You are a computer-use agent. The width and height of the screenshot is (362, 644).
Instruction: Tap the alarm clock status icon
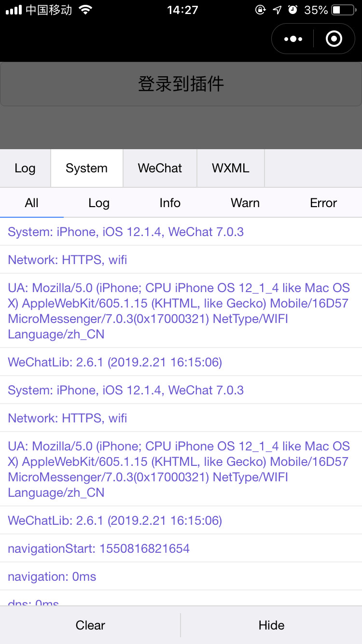coord(292,10)
